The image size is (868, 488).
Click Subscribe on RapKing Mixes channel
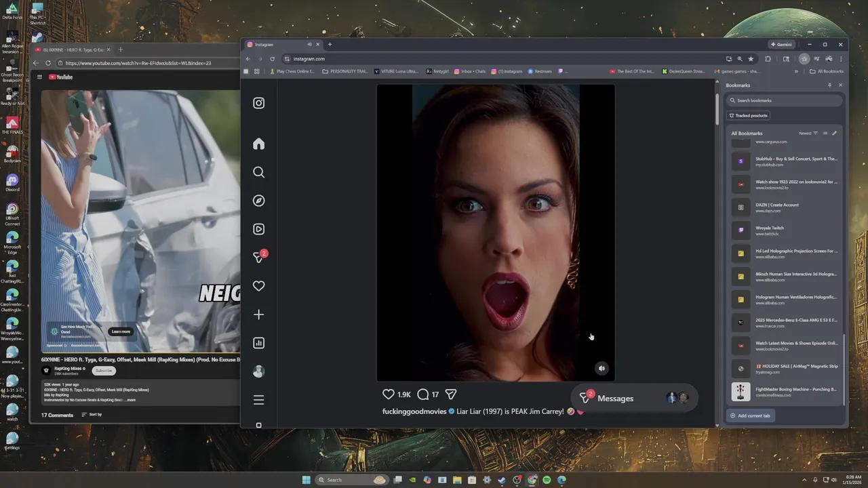click(x=104, y=371)
